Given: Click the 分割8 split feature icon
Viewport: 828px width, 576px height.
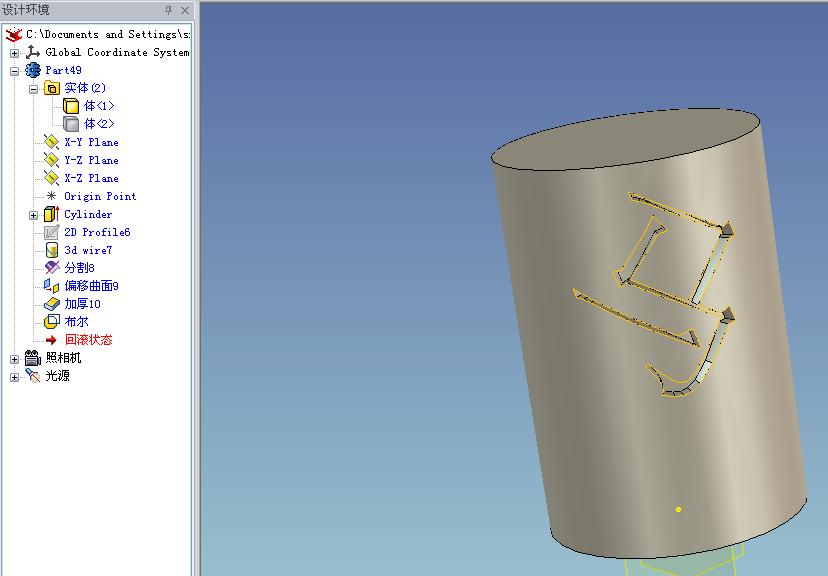Looking at the screenshot, I should (52, 268).
